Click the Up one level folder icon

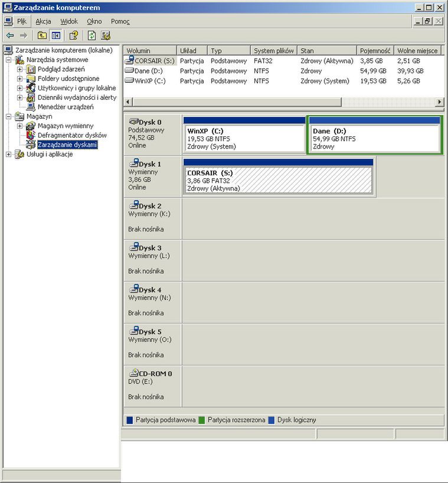(42, 35)
